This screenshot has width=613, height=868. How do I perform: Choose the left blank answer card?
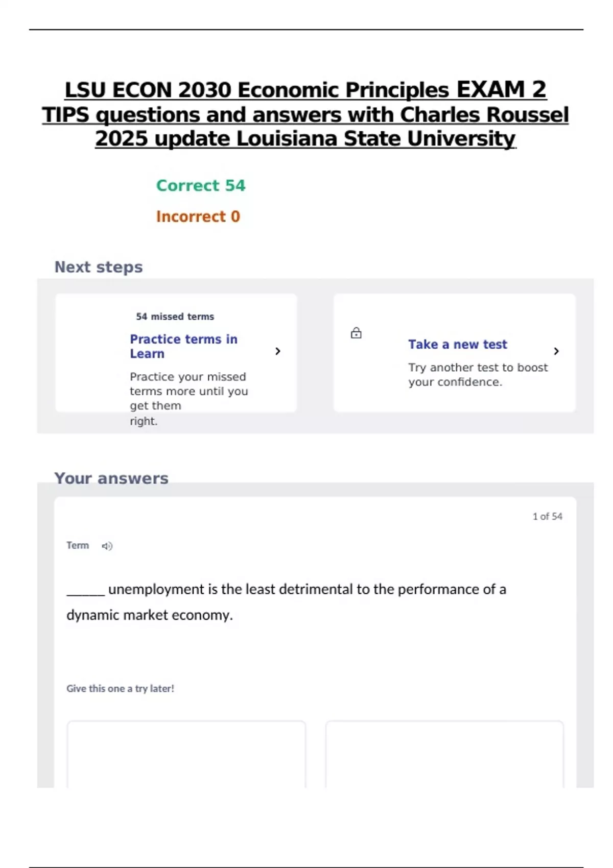coord(186,754)
